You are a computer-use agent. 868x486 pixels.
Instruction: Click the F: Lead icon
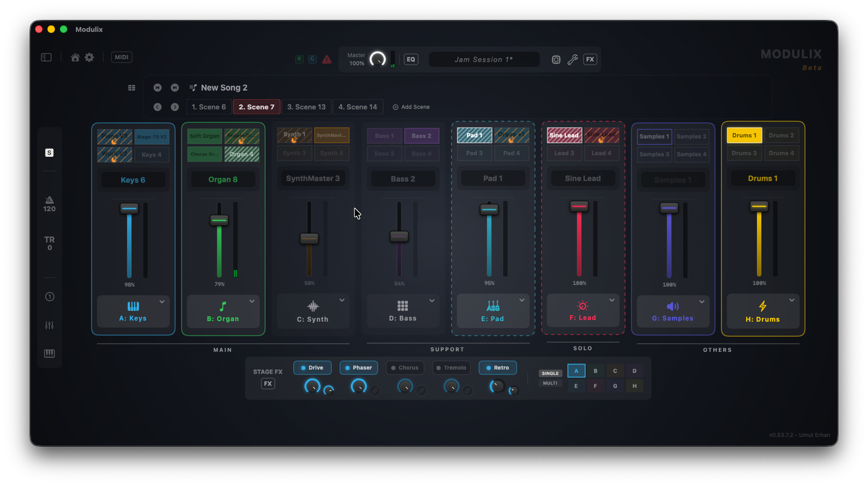pyautogui.click(x=583, y=305)
